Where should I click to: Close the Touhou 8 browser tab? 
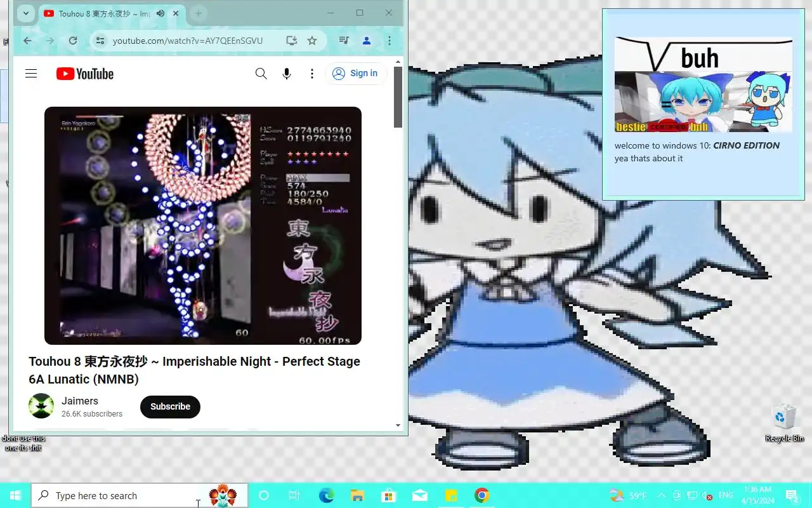(176, 13)
